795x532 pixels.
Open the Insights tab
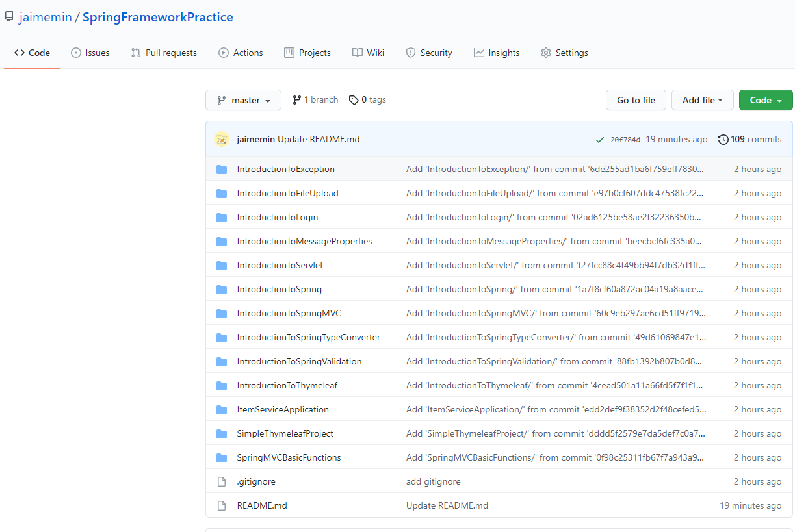tap(497, 53)
